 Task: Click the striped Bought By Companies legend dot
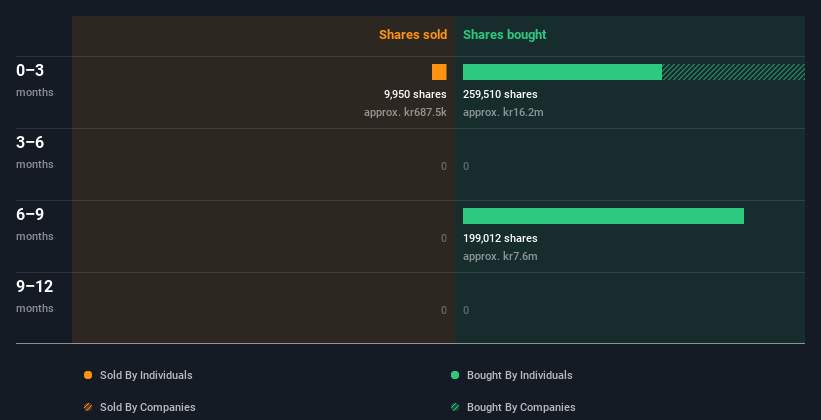point(455,407)
